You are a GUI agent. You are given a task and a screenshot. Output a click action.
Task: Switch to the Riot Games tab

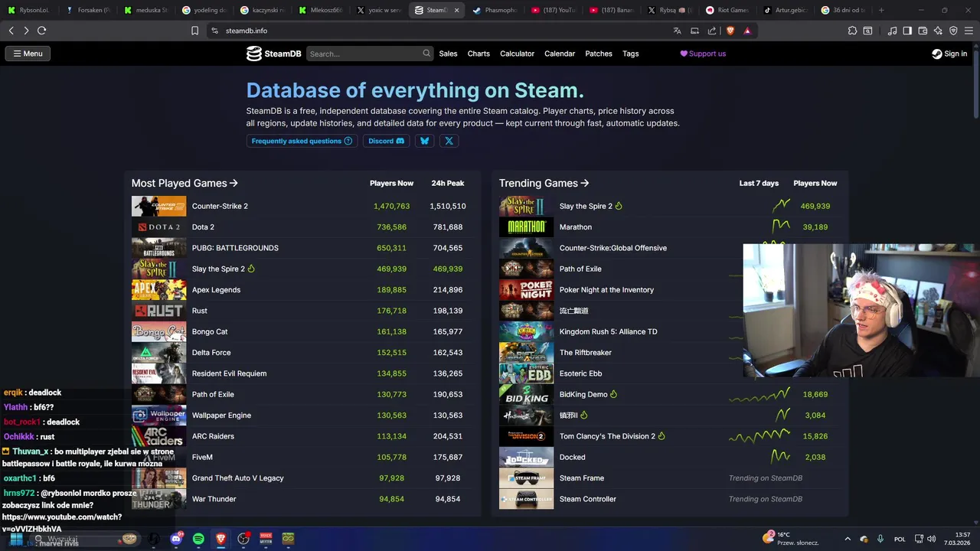click(x=727, y=10)
